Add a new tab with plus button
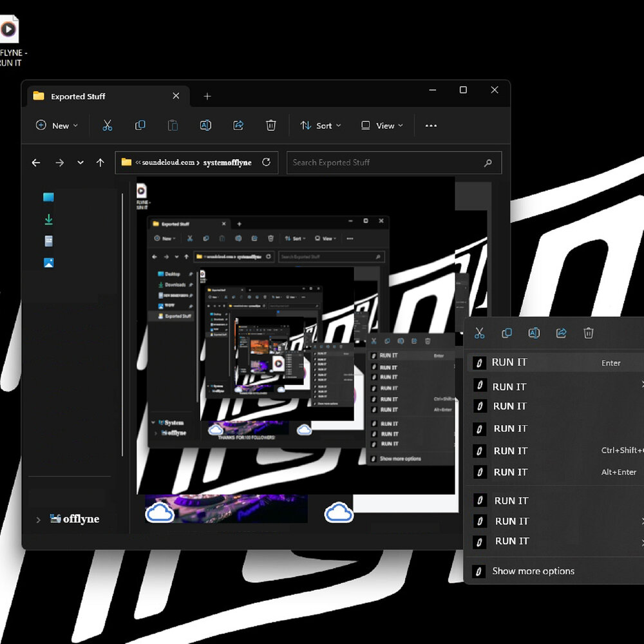This screenshot has height=644, width=644. pyautogui.click(x=207, y=97)
